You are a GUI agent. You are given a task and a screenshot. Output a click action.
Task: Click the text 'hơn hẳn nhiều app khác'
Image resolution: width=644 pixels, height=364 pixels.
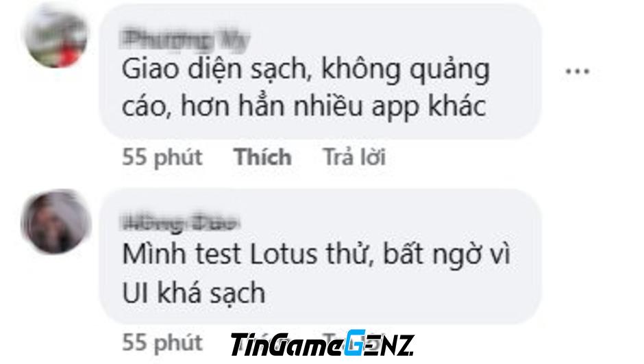(x=334, y=107)
